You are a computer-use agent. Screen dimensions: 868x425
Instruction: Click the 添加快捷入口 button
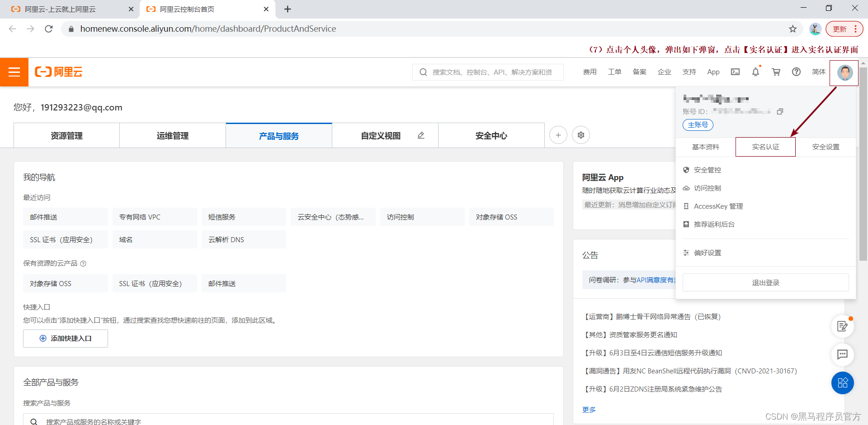[66, 339]
